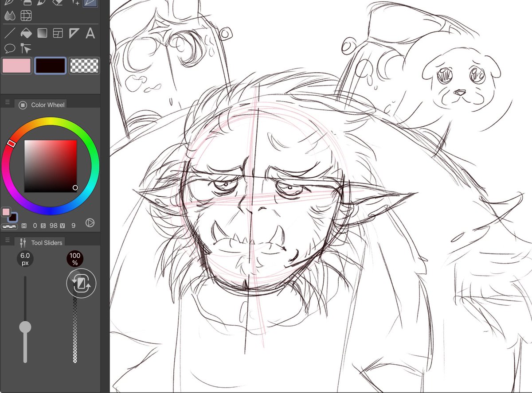This screenshot has width=532, height=393.
Task: Click the highlighted active pen tool
Action: click(90, 3)
